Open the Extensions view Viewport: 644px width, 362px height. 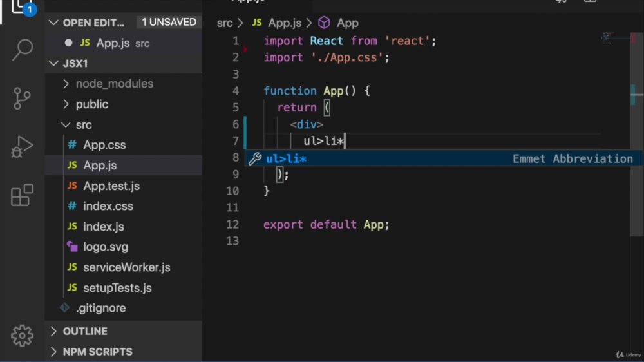22,195
